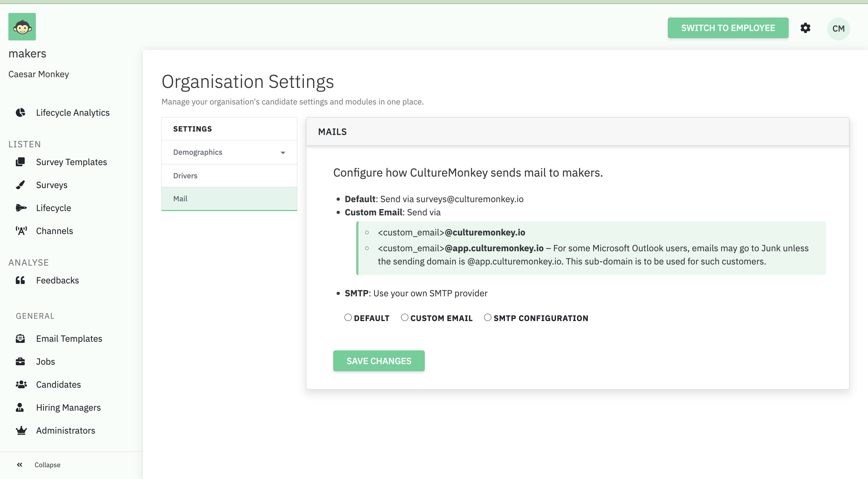
Task: Click the SETTINGS list header
Action: click(229, 129)
